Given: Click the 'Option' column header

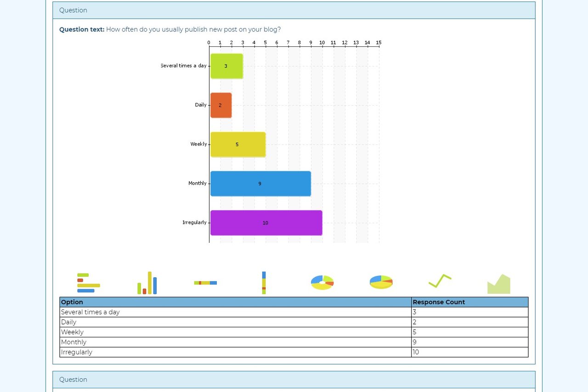Looking at the screenshot, I should pos(236,302).
